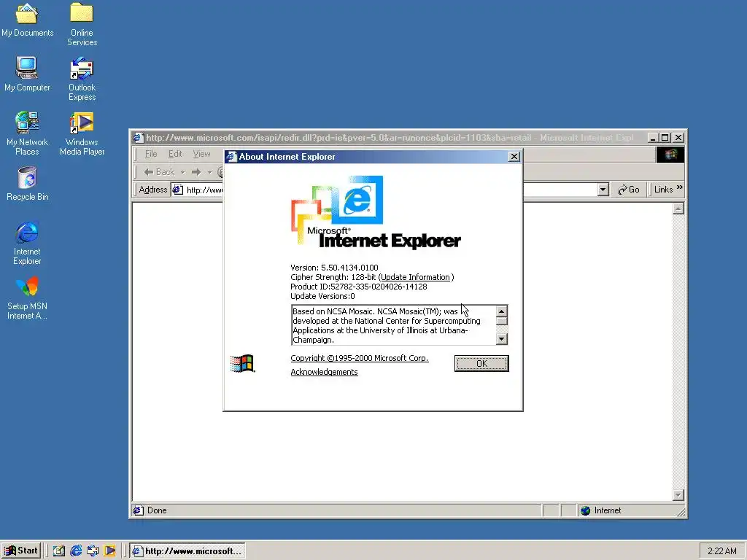Select My Computer desktop icon

click(x=27, y=74)
